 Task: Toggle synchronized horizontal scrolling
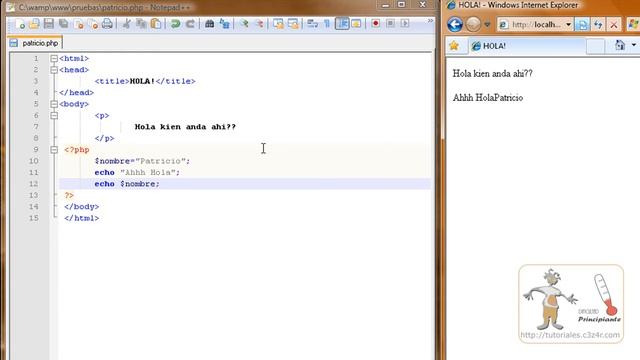point(293,24)
